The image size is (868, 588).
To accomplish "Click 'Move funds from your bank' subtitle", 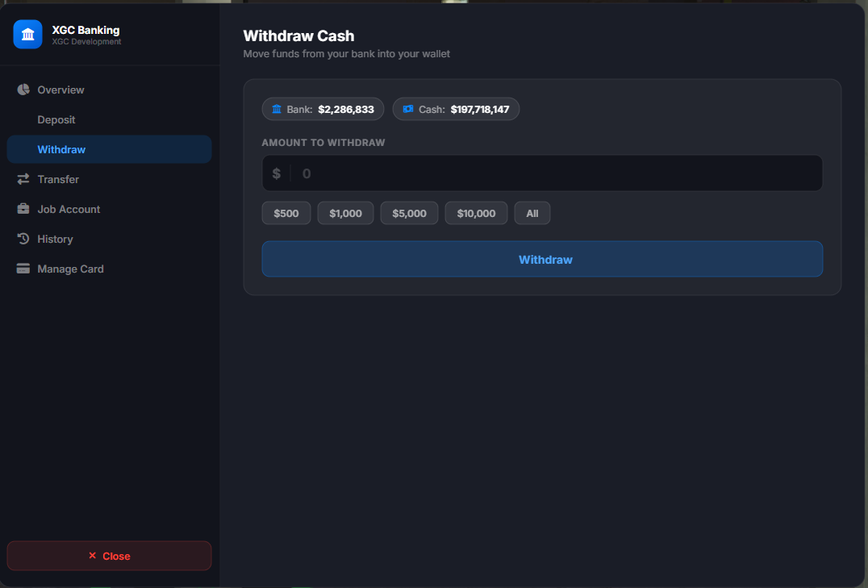I will [347, 54].
